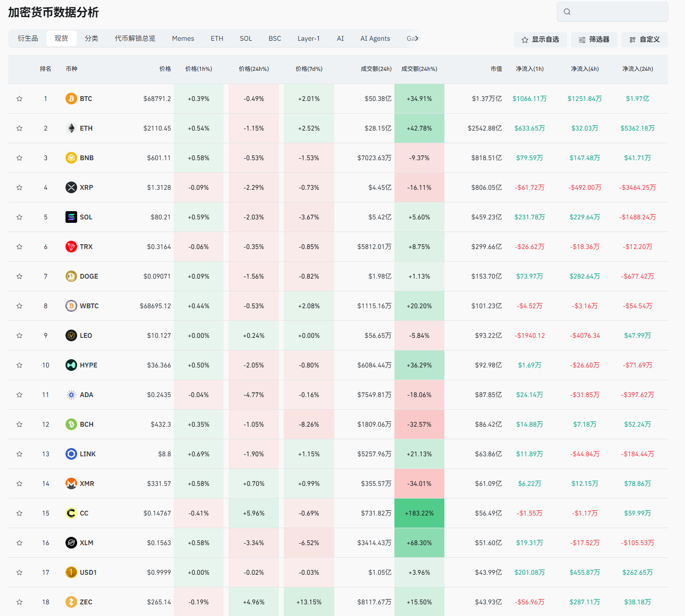Sort by 市值 column header

[x=496, y=69]
